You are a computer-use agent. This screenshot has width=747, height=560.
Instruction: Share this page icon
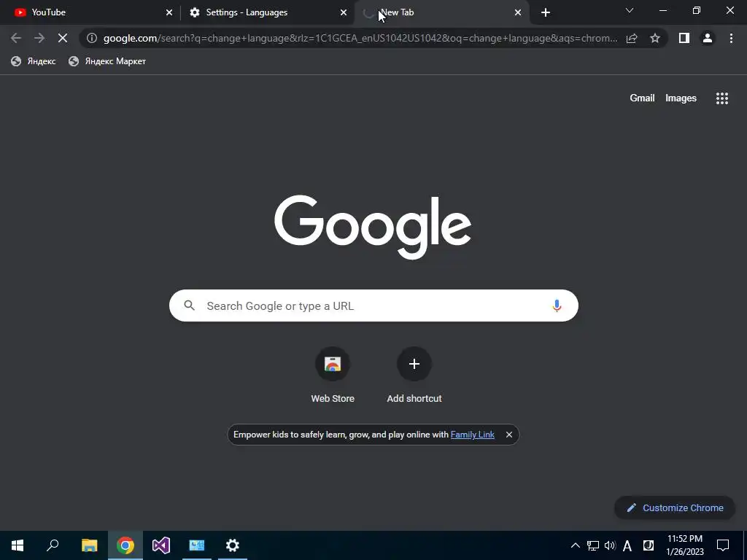pos(632,38)
